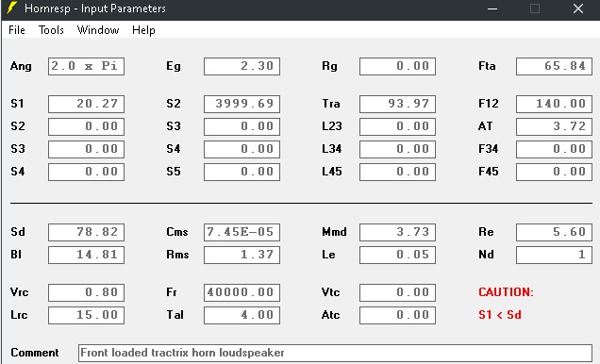Image resolution: width=600 pixels, height=364 pixels.
Task: Select the Vrc field showing 0.80
Action: (x=86, y=293)
